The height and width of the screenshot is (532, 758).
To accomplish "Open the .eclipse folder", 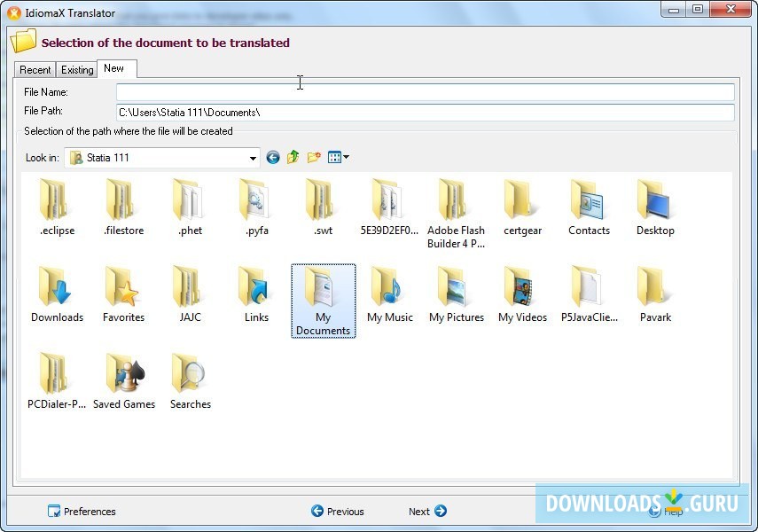I will pos(57,207).
